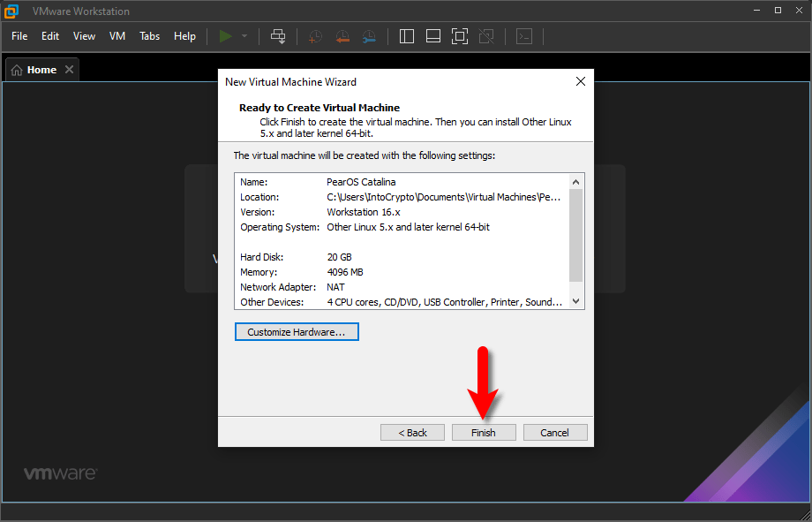Open the File menu
The image size is (812, 522).
click(x=19, y=36)
